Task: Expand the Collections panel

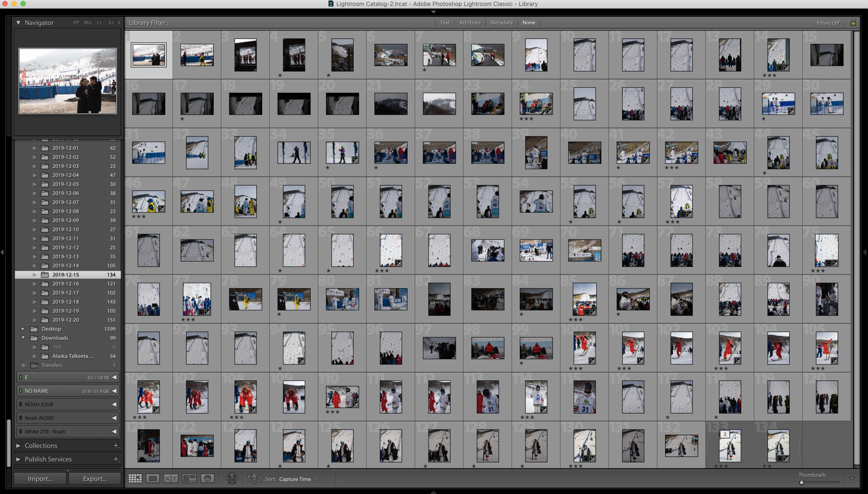Action: pyautogui.click(x=18, y=445)
